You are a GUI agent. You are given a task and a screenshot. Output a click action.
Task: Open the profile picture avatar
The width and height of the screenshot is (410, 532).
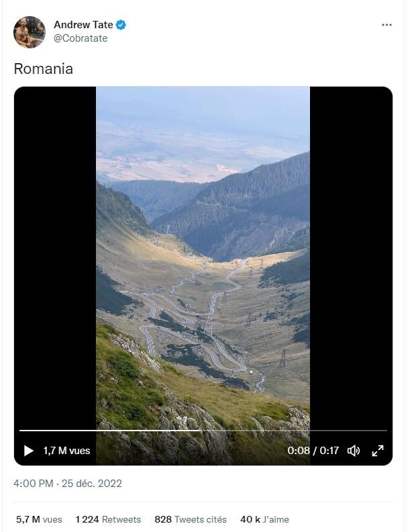coord(30,32)
